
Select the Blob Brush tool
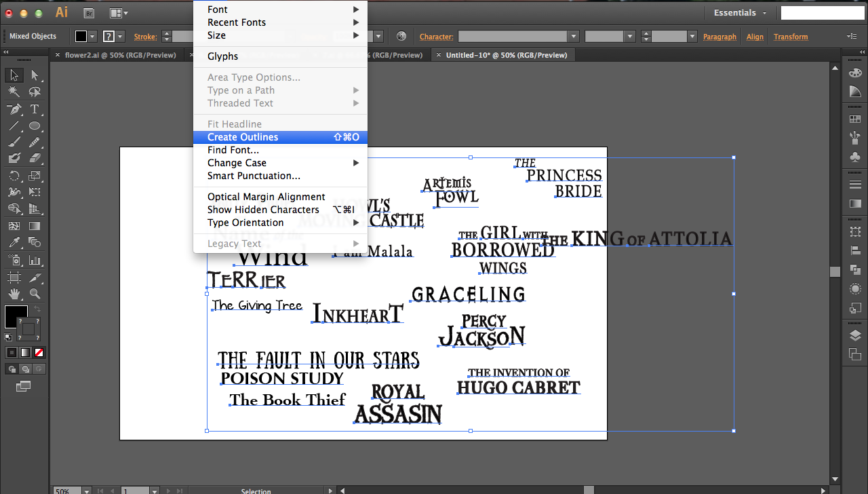pos(14,158)
